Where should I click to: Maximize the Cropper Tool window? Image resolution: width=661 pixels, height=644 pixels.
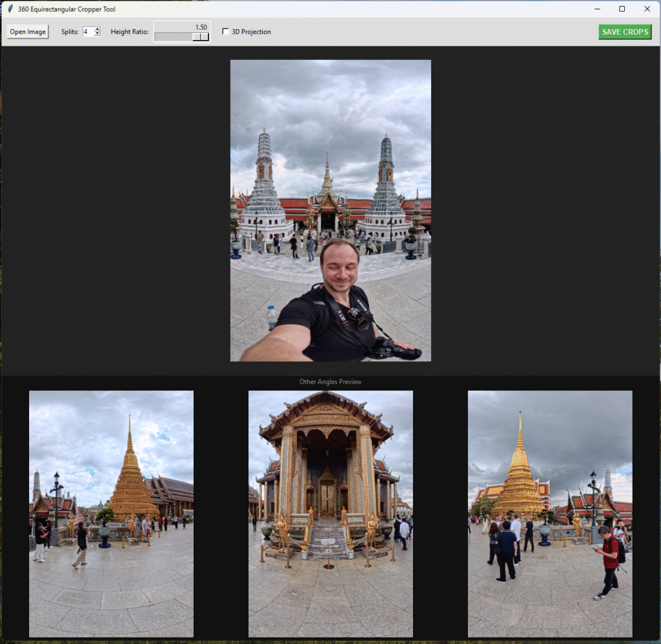click(x=622, y=9)
